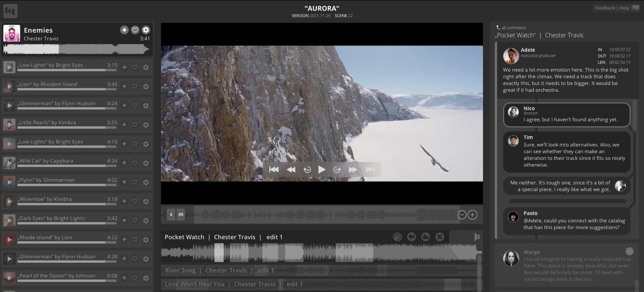Open settings gear for Enemies track
The width and height of the screenshot is (644, 292).
tap(146, 30)
